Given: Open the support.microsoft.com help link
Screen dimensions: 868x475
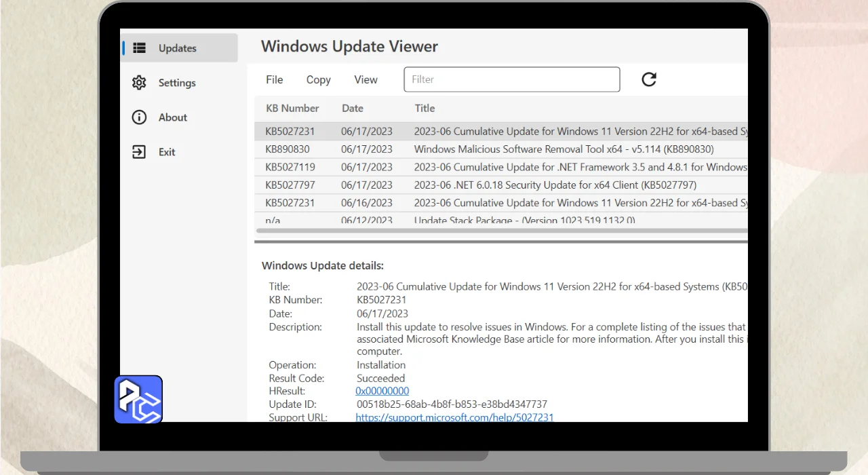Looking at the screenshot, I should 454,417.
